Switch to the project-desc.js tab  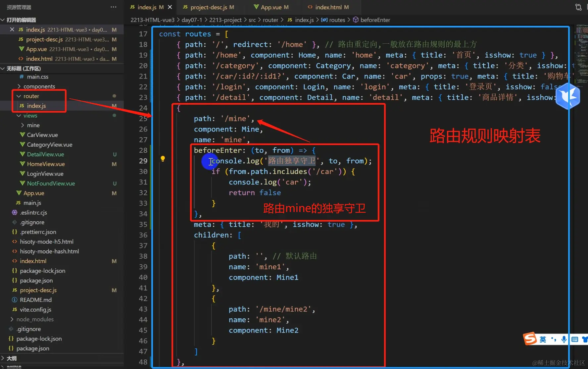click(x=208, y=7)
